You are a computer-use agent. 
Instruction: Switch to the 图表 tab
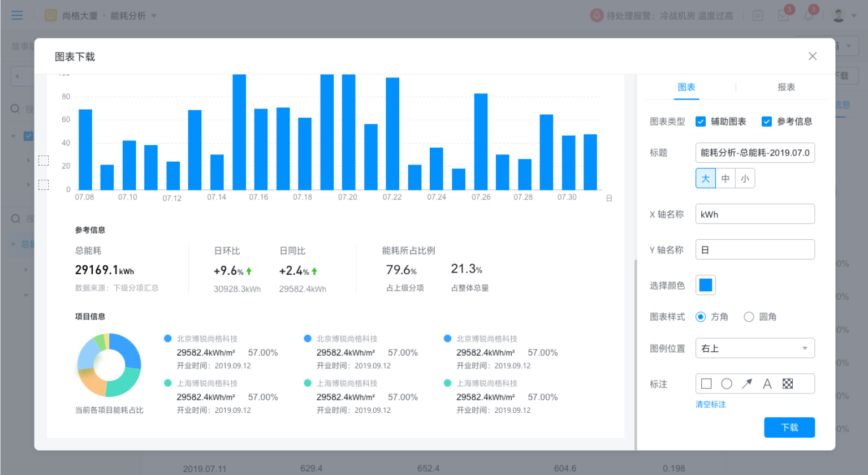(686, 87)
